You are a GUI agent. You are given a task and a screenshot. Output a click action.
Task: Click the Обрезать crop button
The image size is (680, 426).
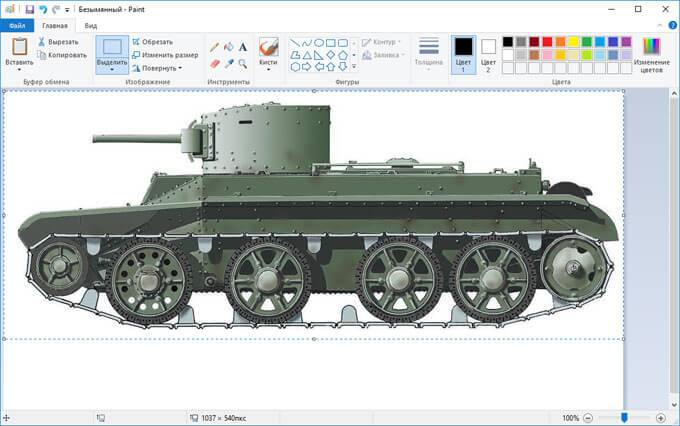point(152,42)
